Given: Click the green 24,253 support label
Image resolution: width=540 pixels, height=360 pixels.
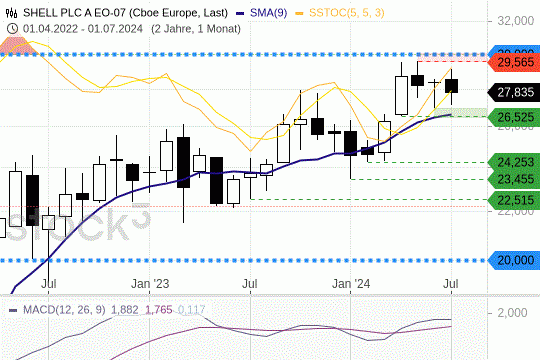Looking at the screenshot, I should [514, 162].
